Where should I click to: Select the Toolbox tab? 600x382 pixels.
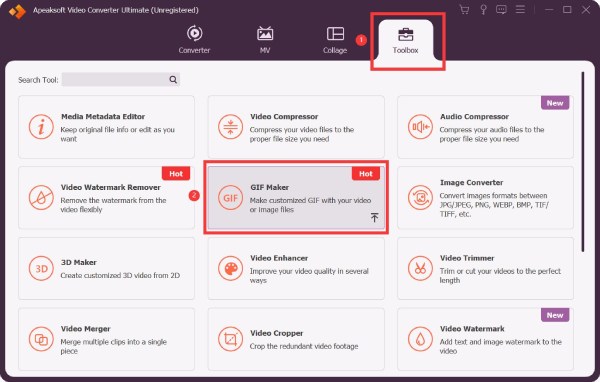405,41
